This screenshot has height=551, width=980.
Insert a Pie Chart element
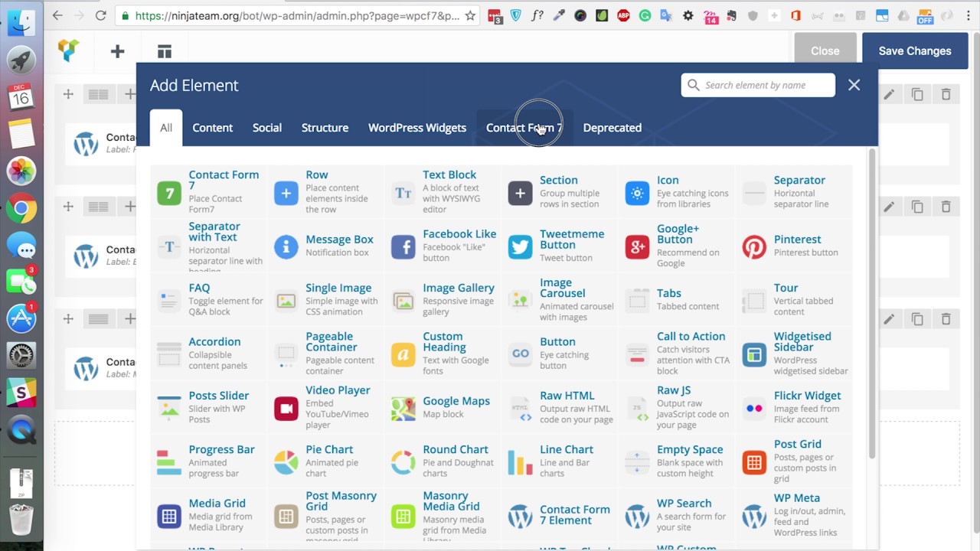(x=325, y=462)
